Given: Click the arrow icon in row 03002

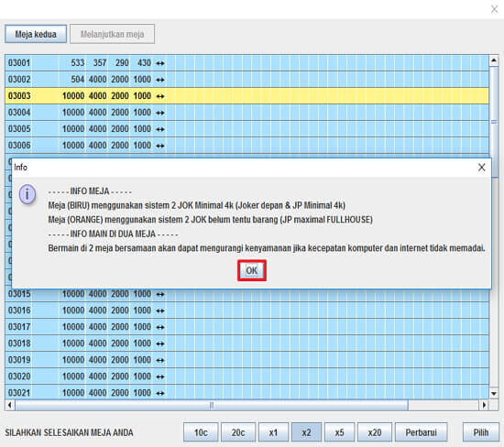Looking at the screenshot, I should click(160, 80).
